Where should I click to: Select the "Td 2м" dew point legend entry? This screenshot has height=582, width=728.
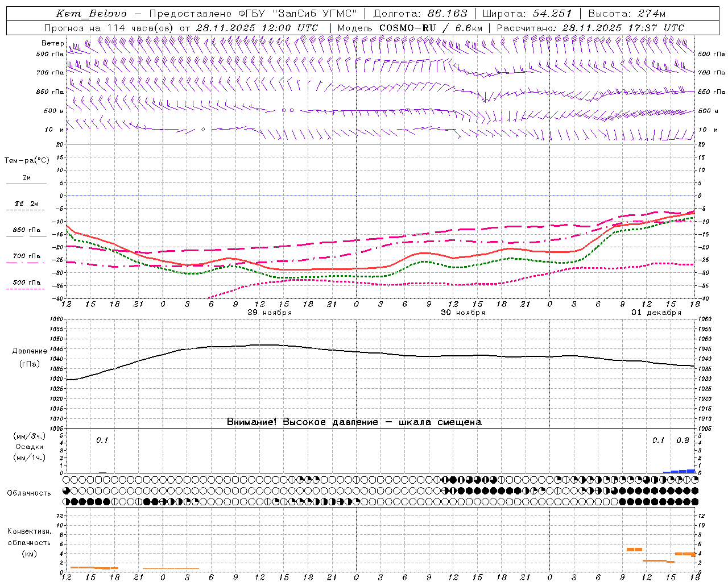pyautogui.click(x=26, y=203)
